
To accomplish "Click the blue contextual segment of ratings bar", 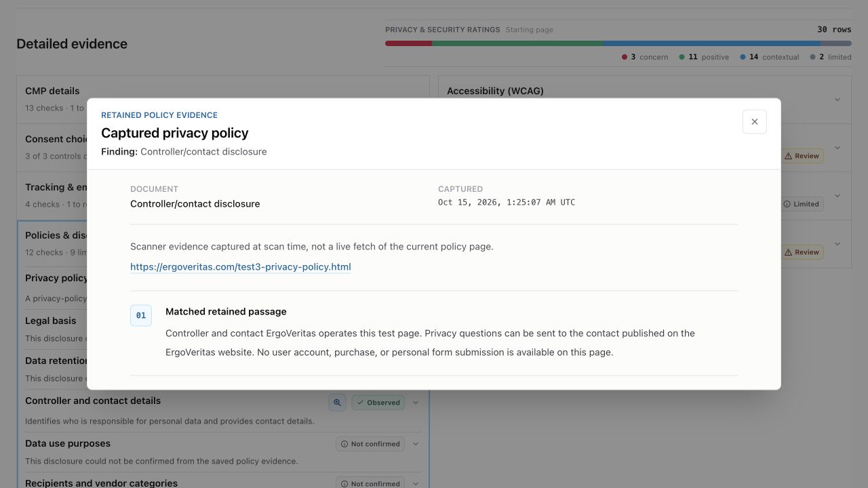I will [x=712, y=43].
